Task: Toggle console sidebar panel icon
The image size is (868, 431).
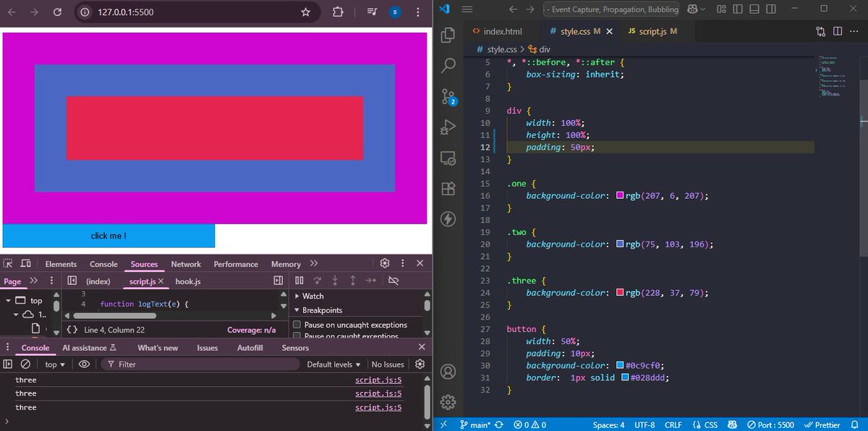Action: click(x=8, y=364)
